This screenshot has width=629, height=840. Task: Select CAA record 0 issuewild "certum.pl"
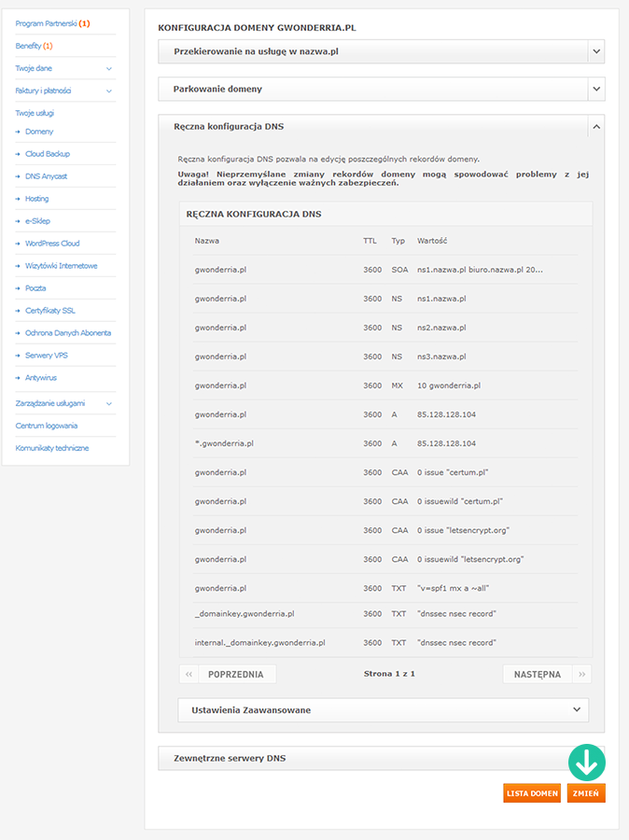[460, 501]
